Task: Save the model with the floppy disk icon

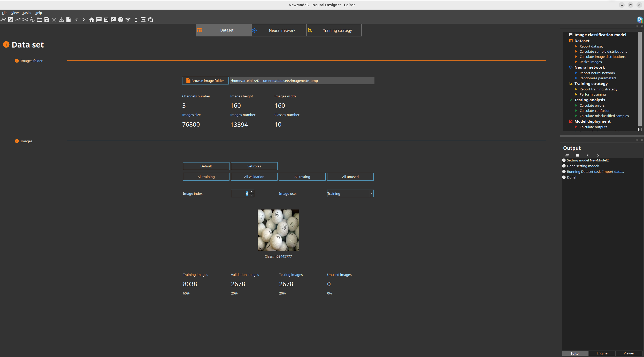Action: coord(47,20)
